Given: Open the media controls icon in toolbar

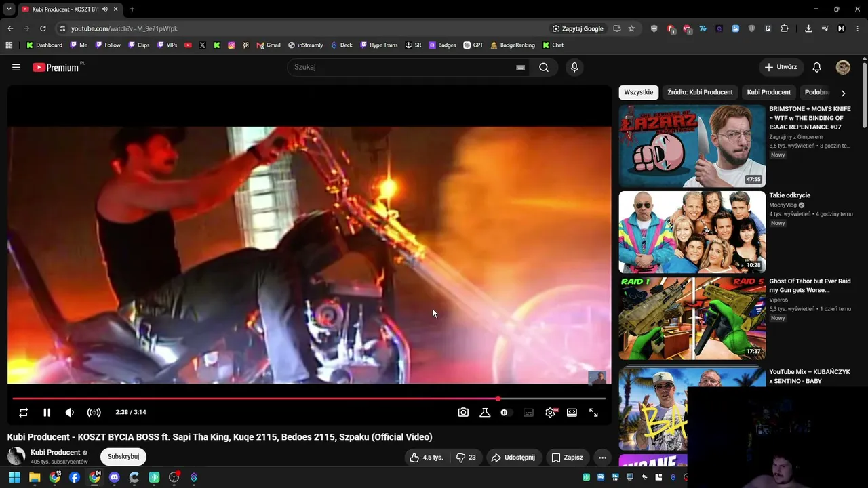Looking at the screenshot, I should click(x=825, y=28).
